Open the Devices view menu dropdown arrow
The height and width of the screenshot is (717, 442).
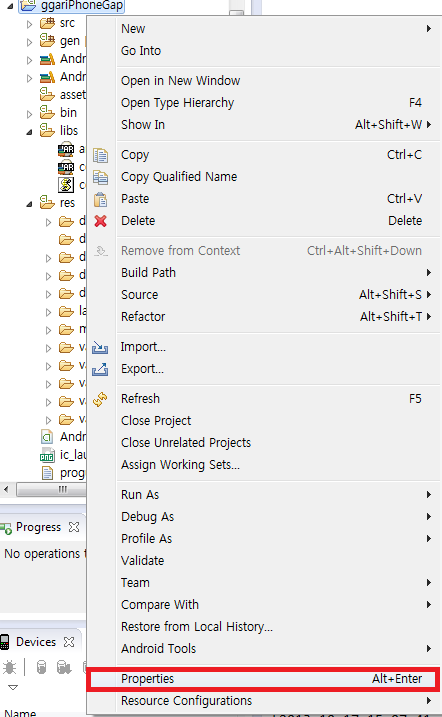[x=13, y=688]
